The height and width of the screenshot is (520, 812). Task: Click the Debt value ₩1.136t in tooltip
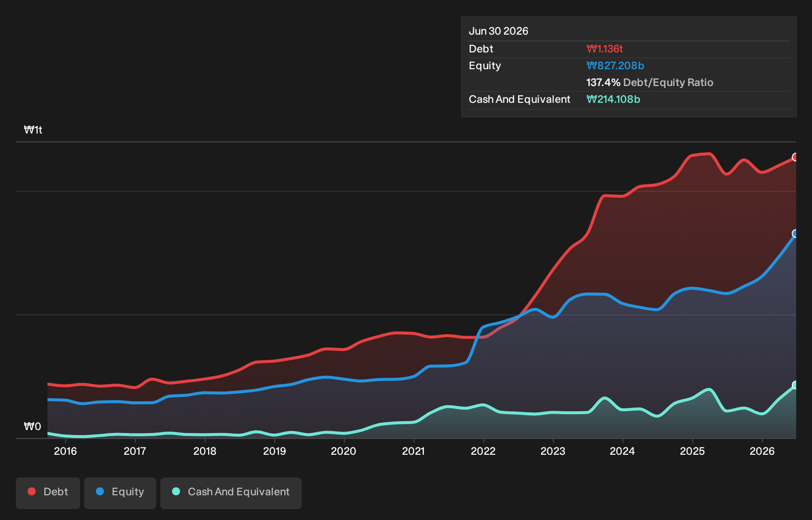[604, 49]
